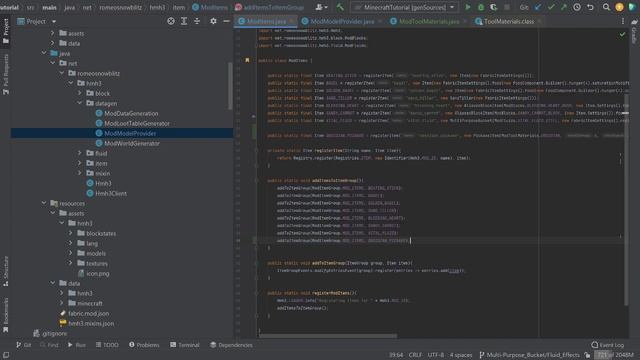Open the Dependencies tool window
The width and height of the screenshot is (640, 360).
click(x=231, y=345)
